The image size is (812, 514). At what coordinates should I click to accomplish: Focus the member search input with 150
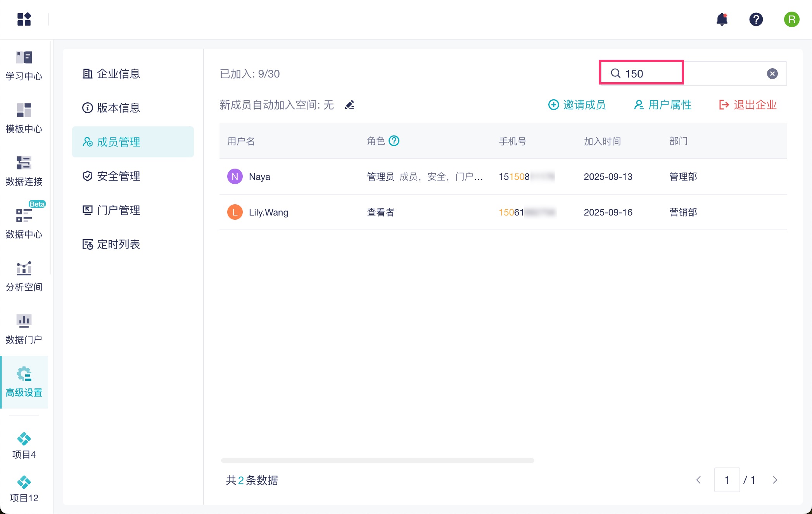click(x=693, y=74)
